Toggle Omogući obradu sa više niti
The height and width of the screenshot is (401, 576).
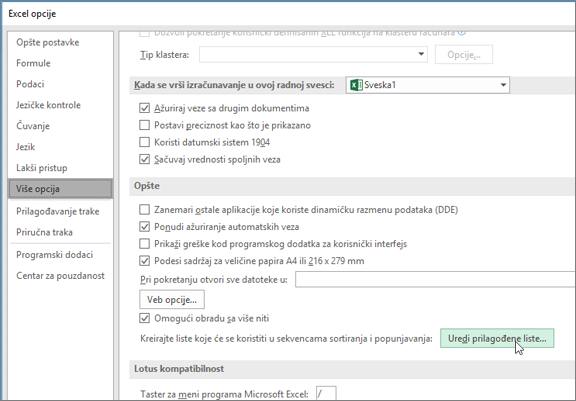144,318
